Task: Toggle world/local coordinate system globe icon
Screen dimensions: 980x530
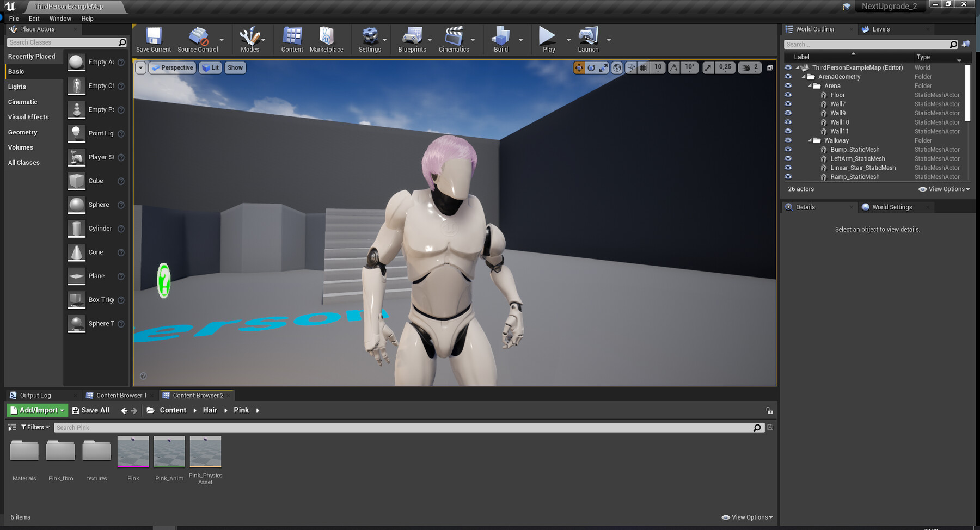Action: tap(617, 67)
